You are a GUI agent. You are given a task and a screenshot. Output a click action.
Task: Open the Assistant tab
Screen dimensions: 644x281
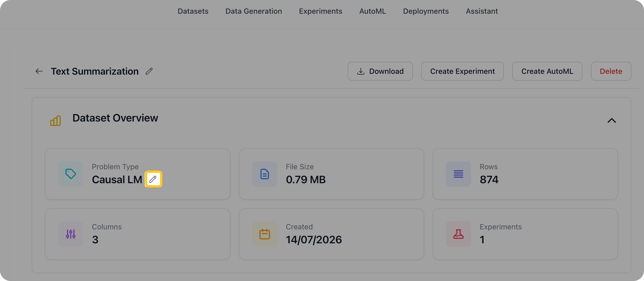(x=482, y=11)
